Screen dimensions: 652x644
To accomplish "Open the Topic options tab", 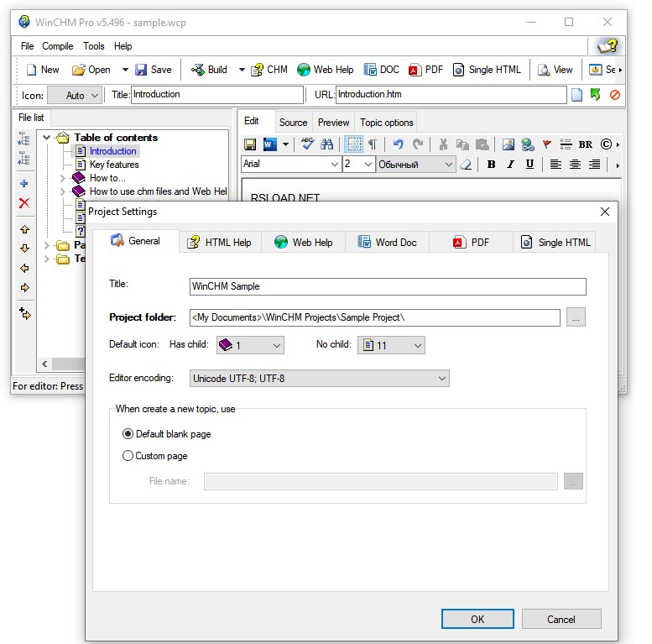I will point(386,123).
